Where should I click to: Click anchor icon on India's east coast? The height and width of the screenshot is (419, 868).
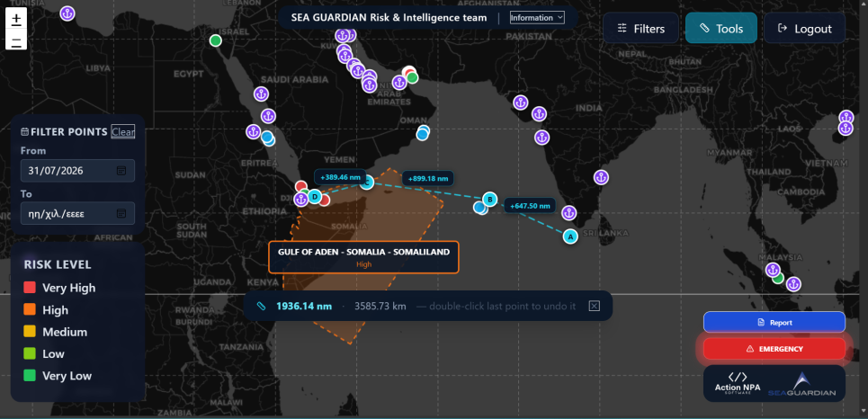pyautogui.click(x=601, y=178)
